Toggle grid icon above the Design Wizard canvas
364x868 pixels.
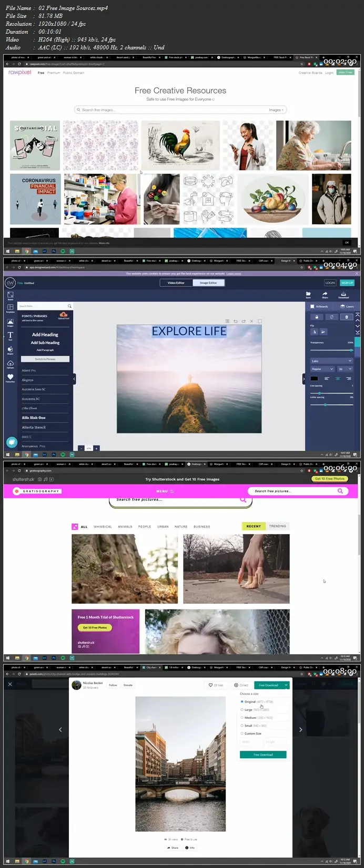(227, 321)
